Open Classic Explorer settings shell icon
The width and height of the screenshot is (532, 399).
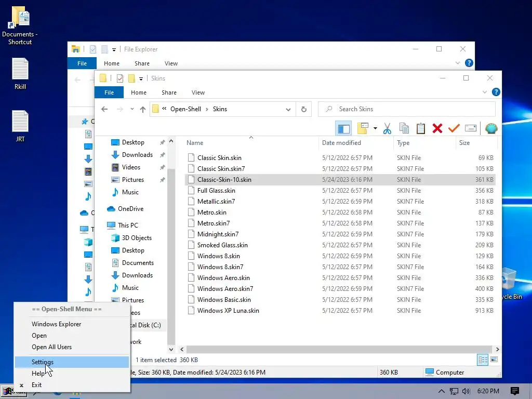tap(491, 128)
